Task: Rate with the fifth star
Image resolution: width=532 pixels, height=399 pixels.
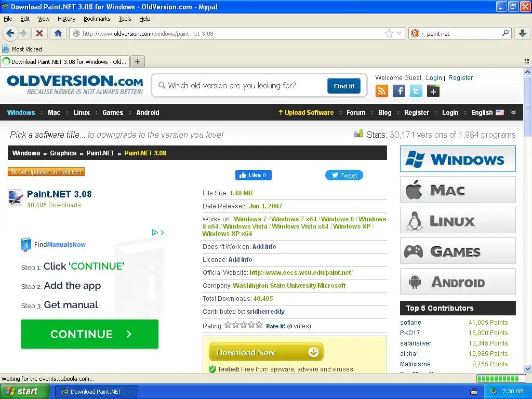Action: pos(259,325)
